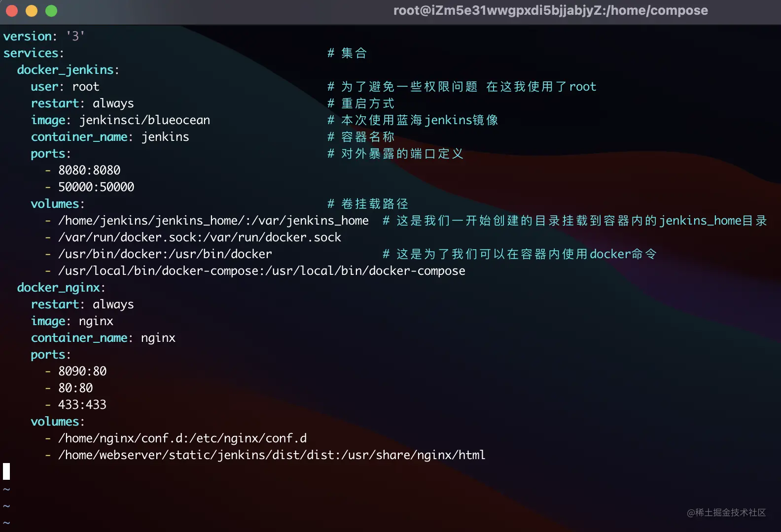The width and height of the screenshot is (781, 532).
Task: Click the "50000:50000" port mapping
Action: tap(96, 187)
